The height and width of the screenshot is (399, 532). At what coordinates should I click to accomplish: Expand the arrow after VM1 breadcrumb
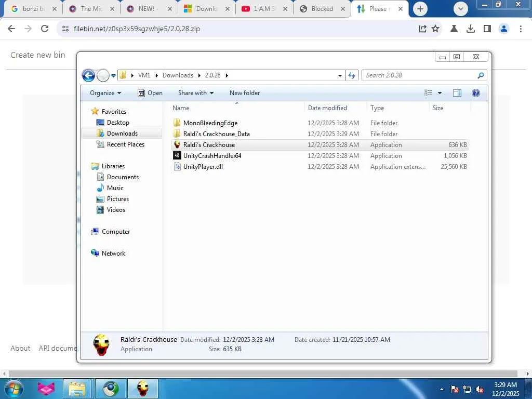pos(156,75)
